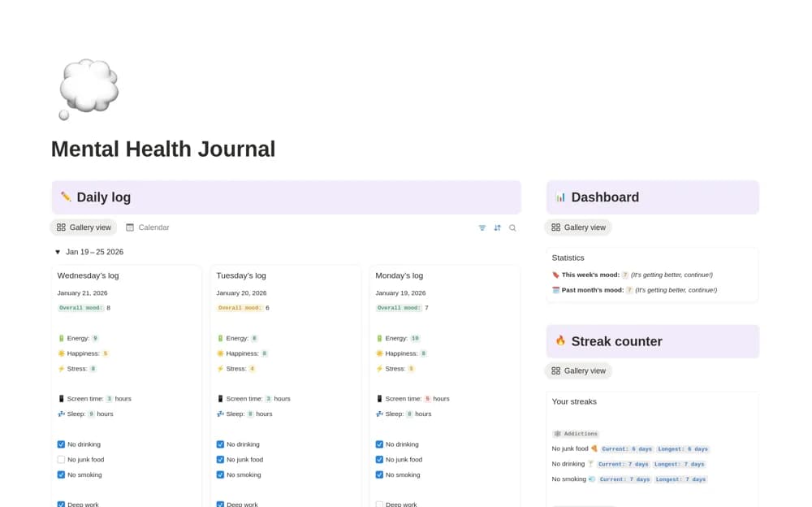
Task: Click This week's mood label
Action: [590, 275]
